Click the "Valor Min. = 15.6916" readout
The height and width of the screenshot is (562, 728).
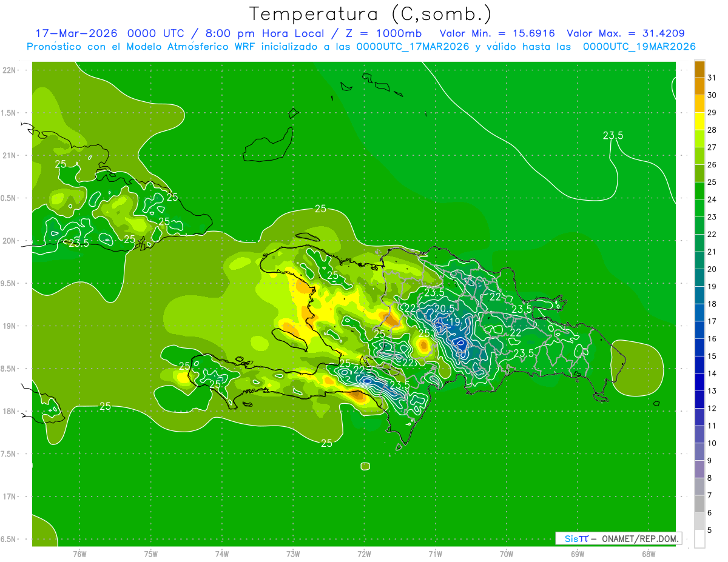click(x=497, y=33)
